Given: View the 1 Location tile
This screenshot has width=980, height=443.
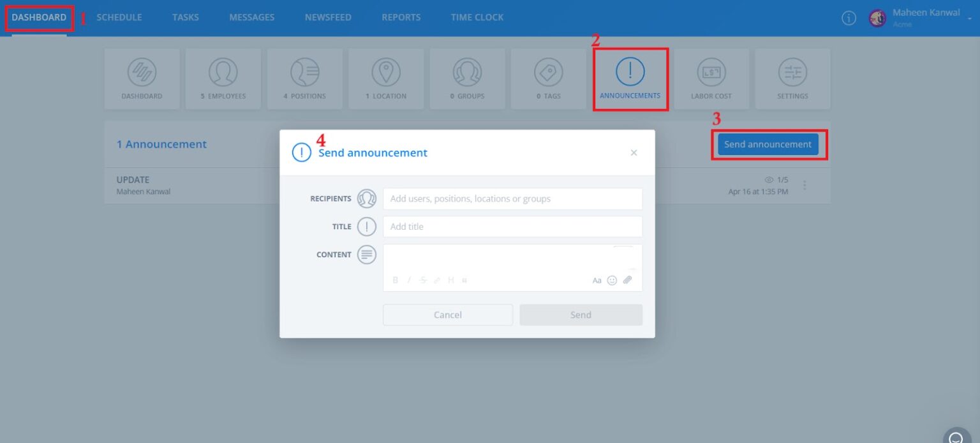Looking at the screenshot, I should point(386,78).
